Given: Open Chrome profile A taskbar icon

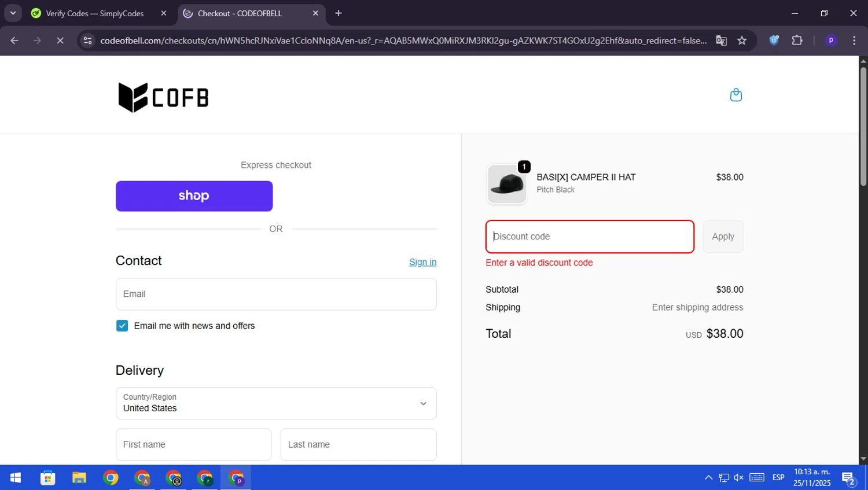Looking at the screenshot, I should (x=142, y=478).
